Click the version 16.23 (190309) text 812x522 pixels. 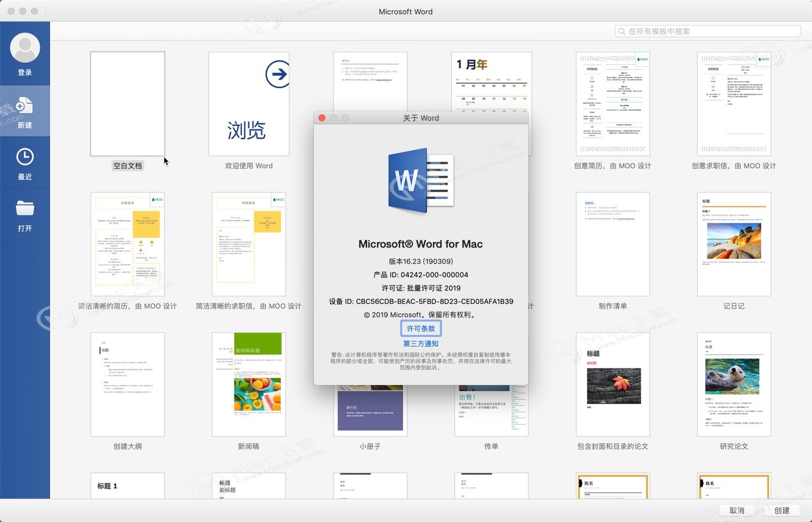click(420, 261)
